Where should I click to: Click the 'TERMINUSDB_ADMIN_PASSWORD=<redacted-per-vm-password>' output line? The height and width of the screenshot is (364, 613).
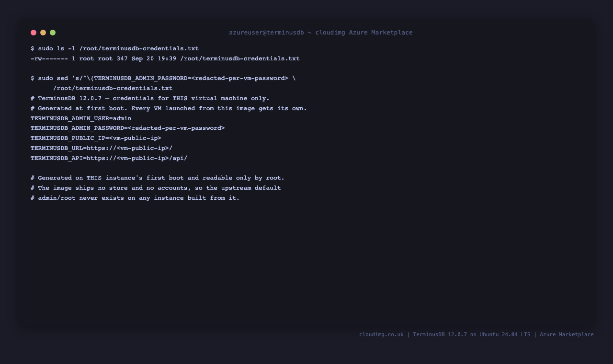pos(128,128)
